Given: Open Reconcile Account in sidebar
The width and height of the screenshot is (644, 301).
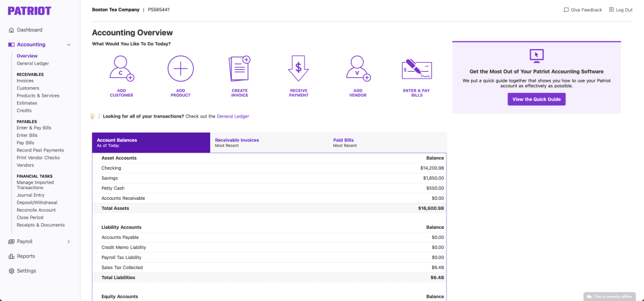Looking at the screenshot, I should coord(36,210).
